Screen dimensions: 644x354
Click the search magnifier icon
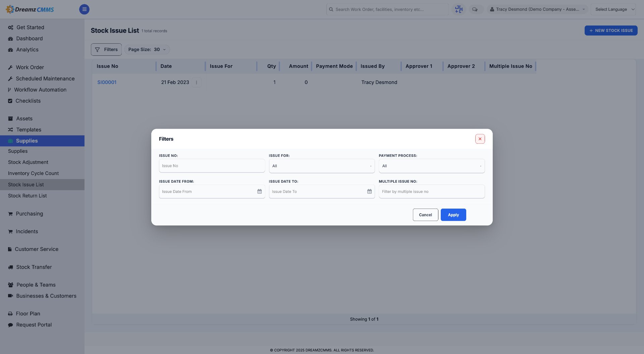[x=331, y=9]
